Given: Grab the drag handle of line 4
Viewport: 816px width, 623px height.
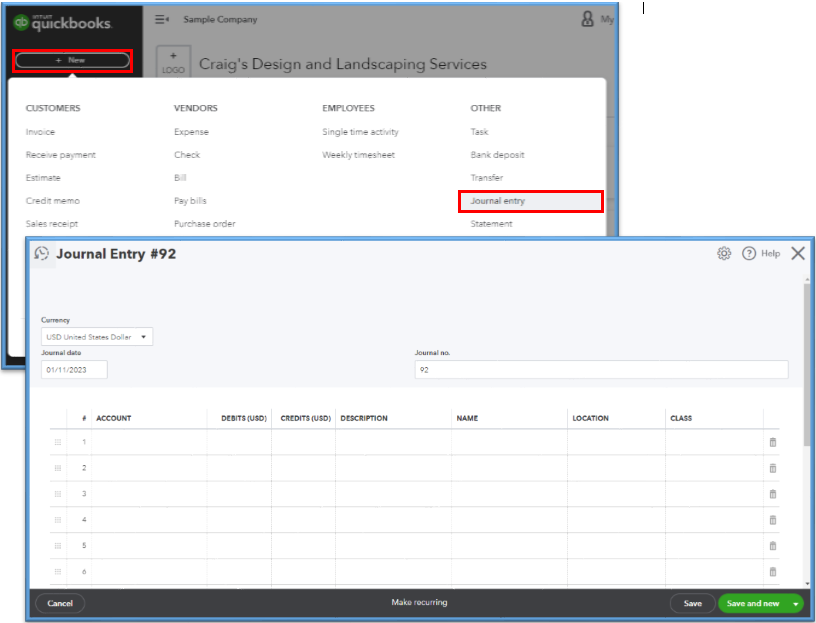Looking at the screenshot, I should point(58,520).
